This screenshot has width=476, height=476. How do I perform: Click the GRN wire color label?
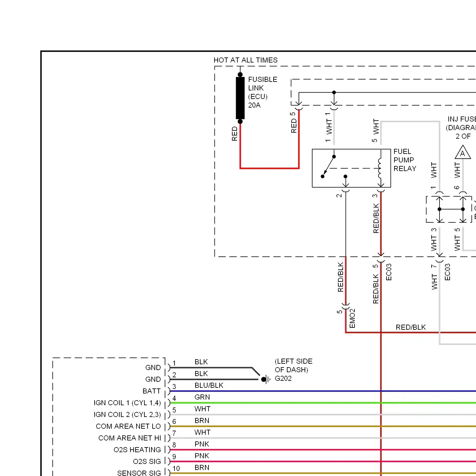tap(202, 397)
